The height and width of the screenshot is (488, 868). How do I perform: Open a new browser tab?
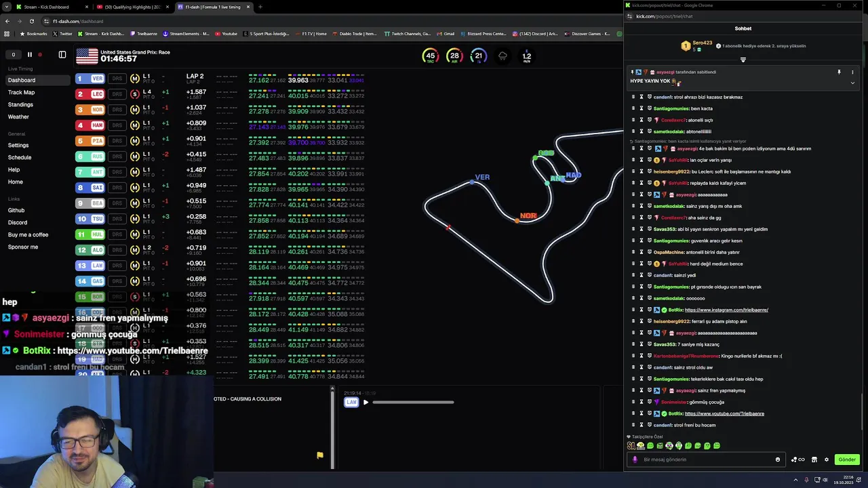tap(260, 7)
